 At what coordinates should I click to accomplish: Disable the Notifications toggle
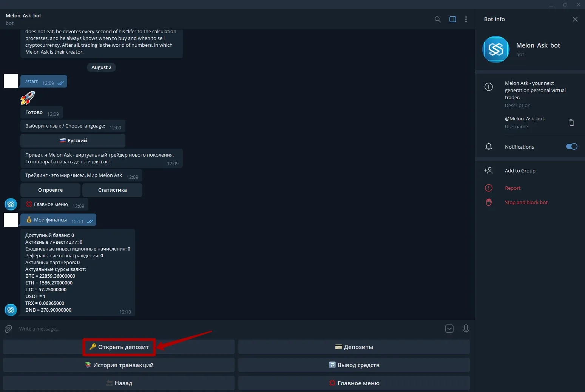(x=572, y=146)
